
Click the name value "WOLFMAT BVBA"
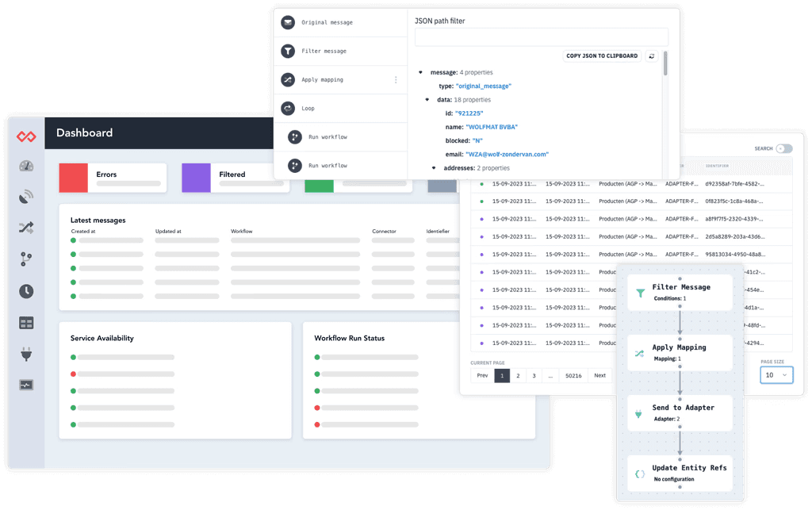(x=492, y=127)
